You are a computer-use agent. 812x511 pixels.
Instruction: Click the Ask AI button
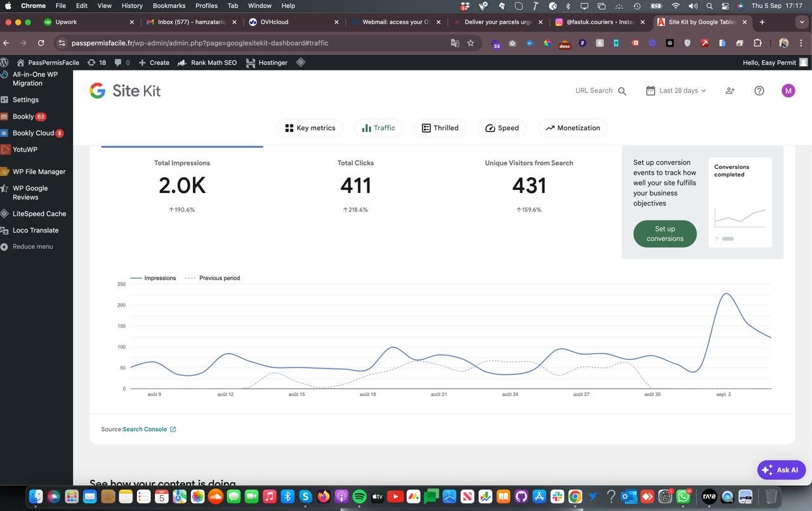pos(782,470)
